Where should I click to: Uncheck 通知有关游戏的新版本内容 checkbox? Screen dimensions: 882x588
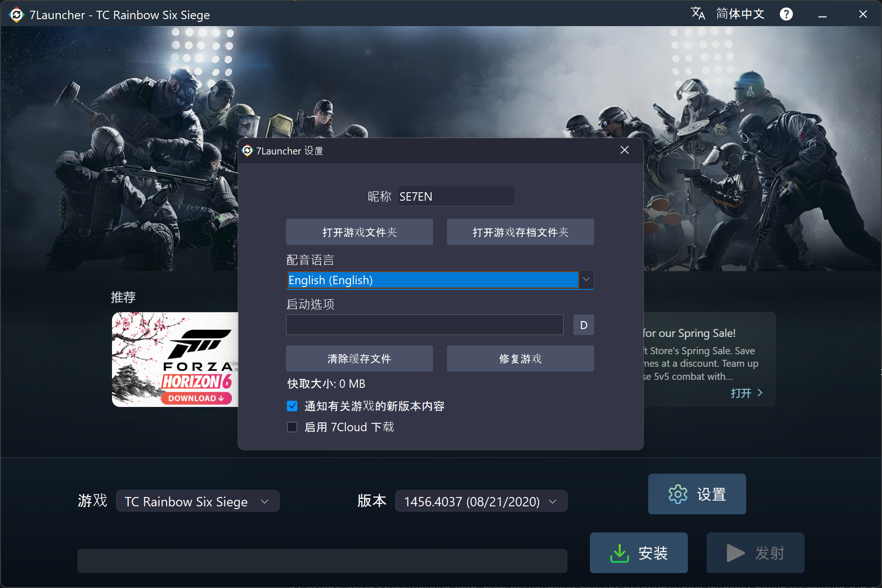[292, 406]
